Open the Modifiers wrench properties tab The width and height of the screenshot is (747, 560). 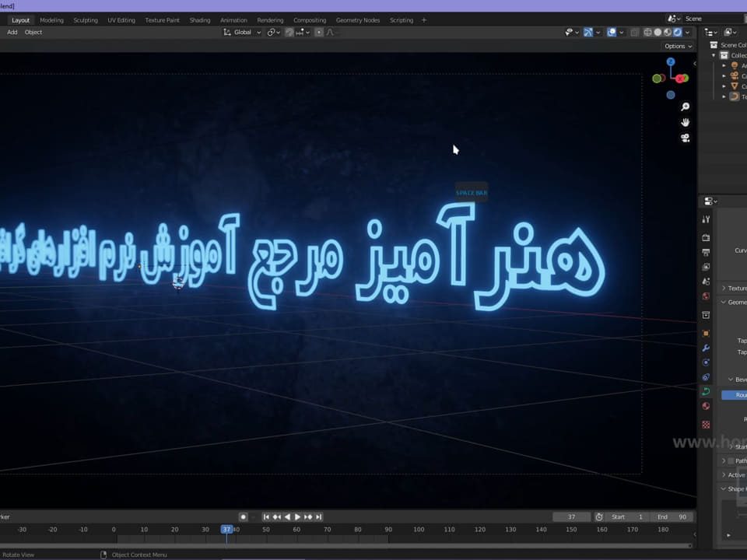tap(706, 348)
